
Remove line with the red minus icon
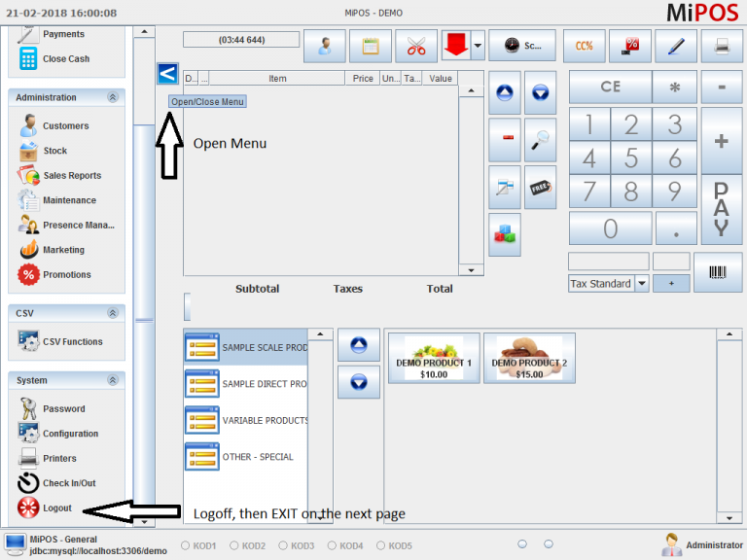pos(505,140)
